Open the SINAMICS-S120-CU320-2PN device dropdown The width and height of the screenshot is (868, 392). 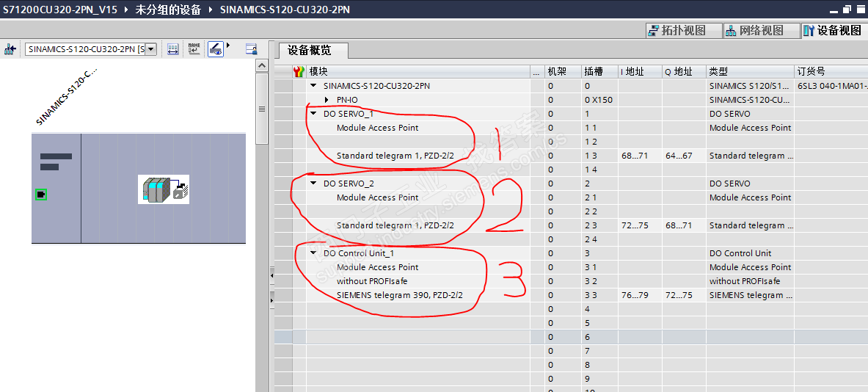point(152,49)
